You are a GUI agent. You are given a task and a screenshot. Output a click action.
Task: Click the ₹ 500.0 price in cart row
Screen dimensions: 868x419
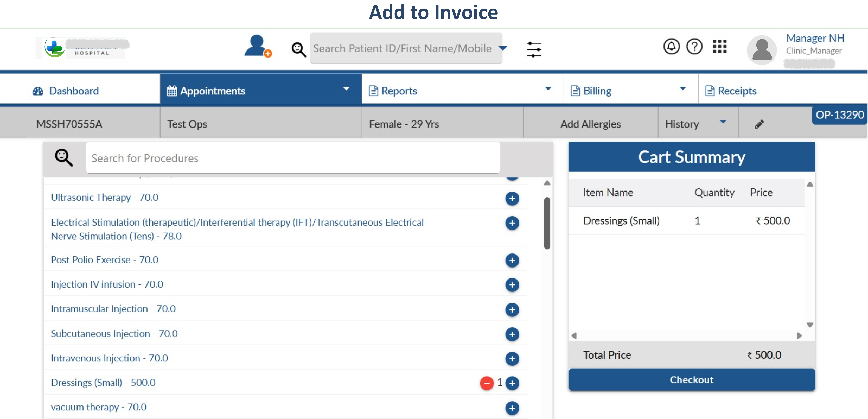[773, 221]
